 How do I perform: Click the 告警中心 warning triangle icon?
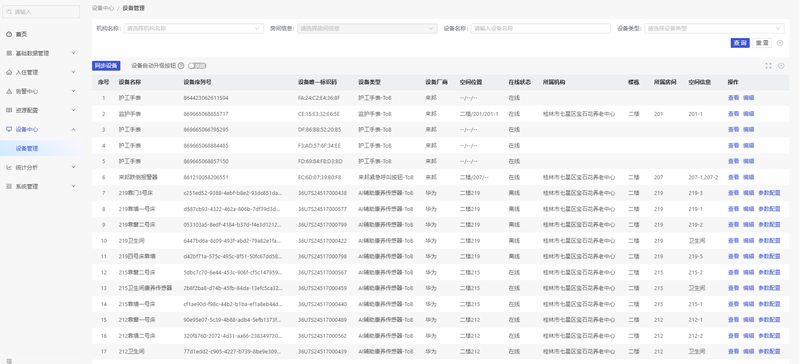point(9,91)
